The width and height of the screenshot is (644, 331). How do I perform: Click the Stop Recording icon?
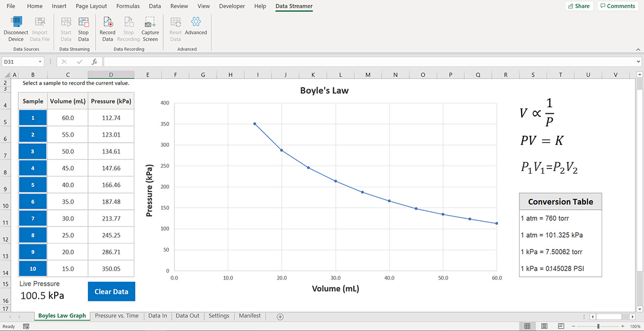[x=128, y=22]
